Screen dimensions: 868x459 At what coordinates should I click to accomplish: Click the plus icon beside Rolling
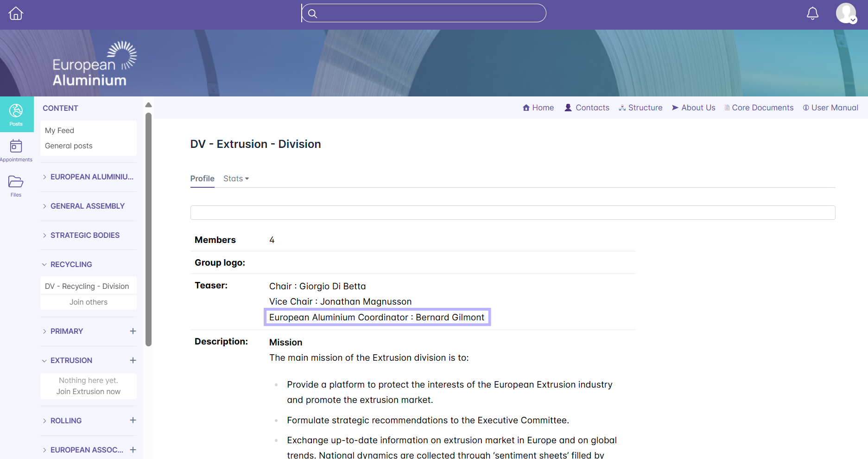pyautogui.click(x=133, y=421)
